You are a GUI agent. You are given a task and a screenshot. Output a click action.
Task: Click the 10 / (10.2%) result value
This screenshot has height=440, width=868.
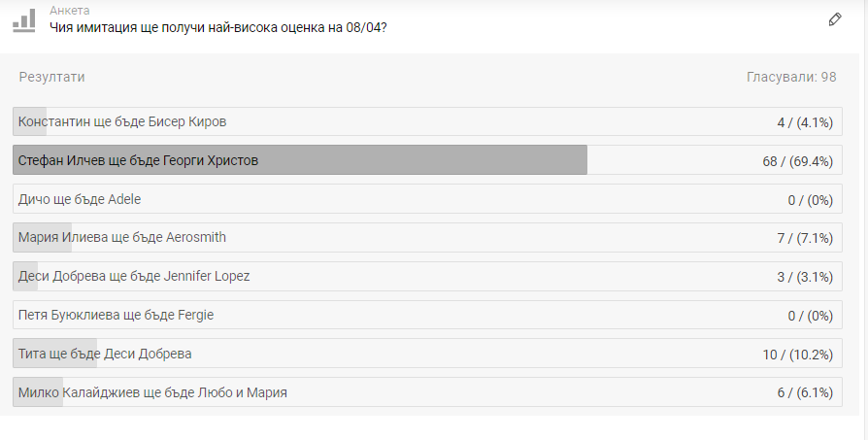797,355
